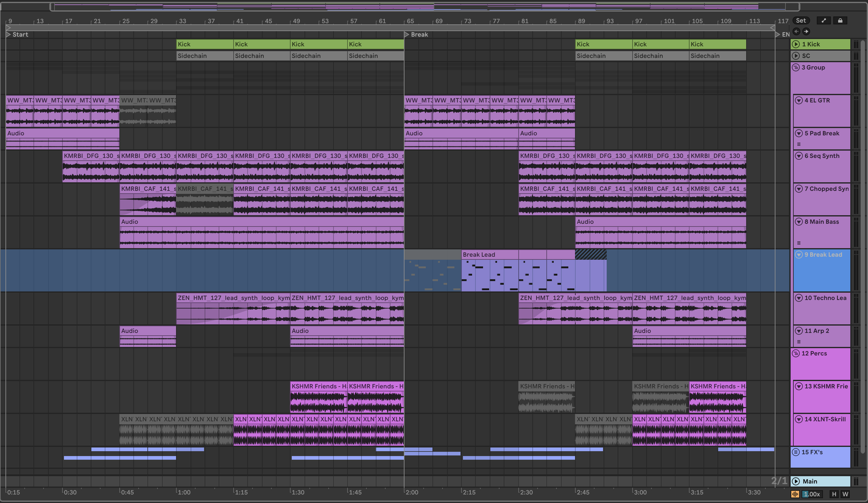Adjust the 1.00x waveform zoom slider

pos(812,494)
